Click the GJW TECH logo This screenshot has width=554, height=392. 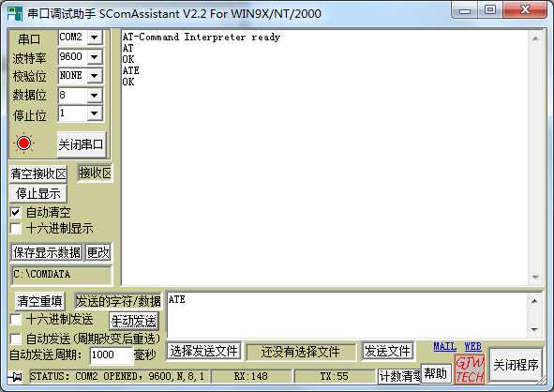[470, 369]
